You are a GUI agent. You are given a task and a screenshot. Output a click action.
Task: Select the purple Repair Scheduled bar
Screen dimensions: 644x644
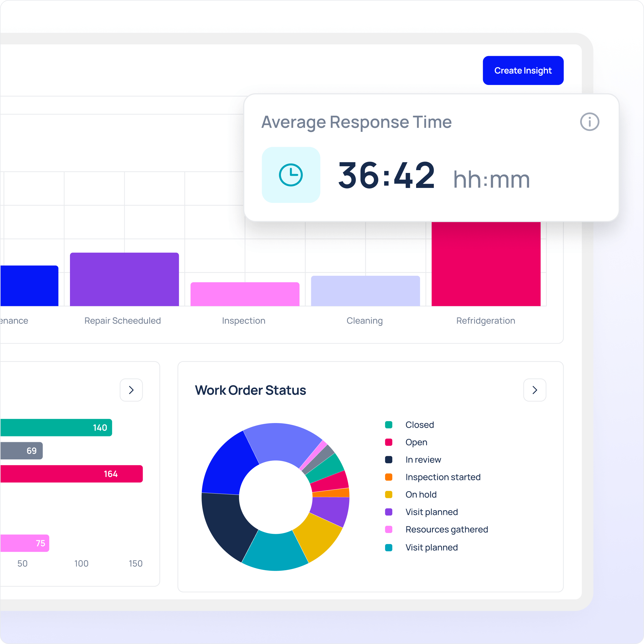(x=124, y=279)
